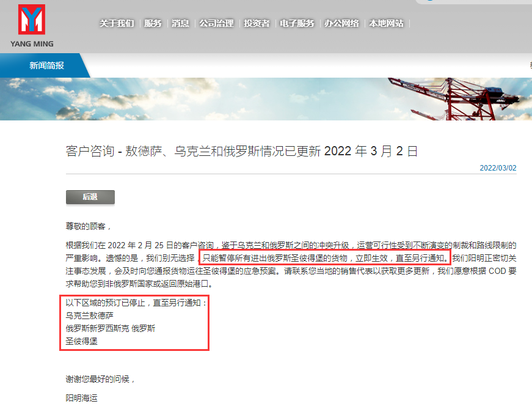
Task: Go to the 投资者 section
Action: [257, 23]
